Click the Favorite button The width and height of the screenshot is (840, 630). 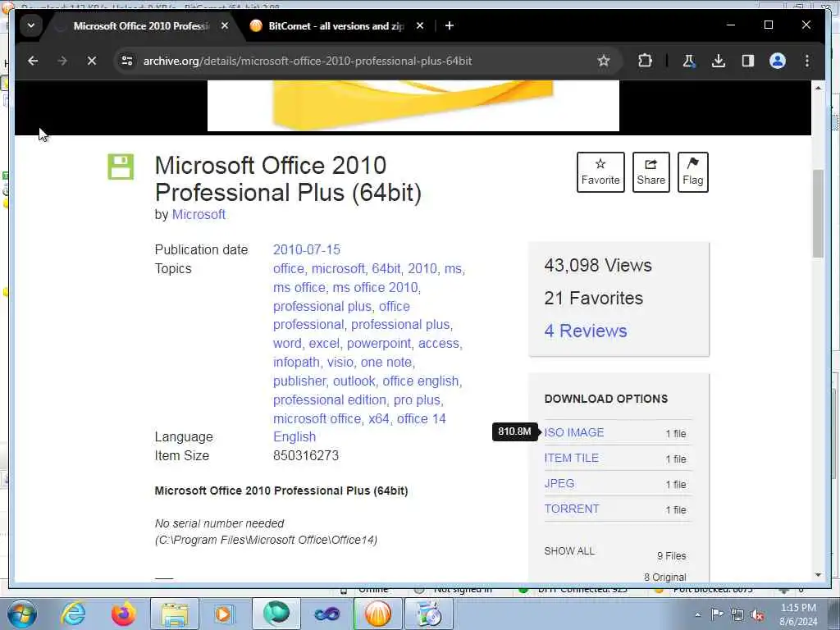[600, 172]
